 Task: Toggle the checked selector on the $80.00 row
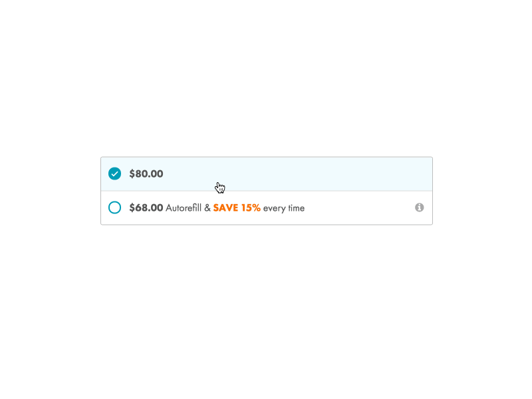[x=114, y=174]
